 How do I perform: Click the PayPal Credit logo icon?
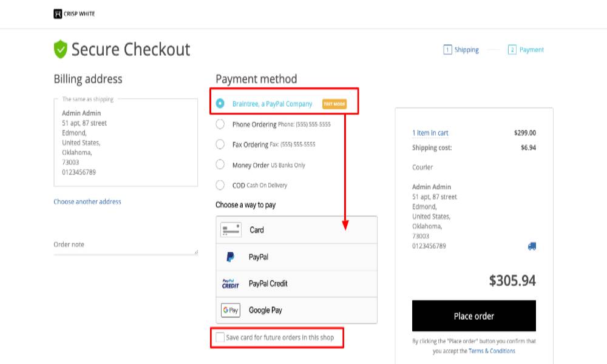tap(231, 284)
